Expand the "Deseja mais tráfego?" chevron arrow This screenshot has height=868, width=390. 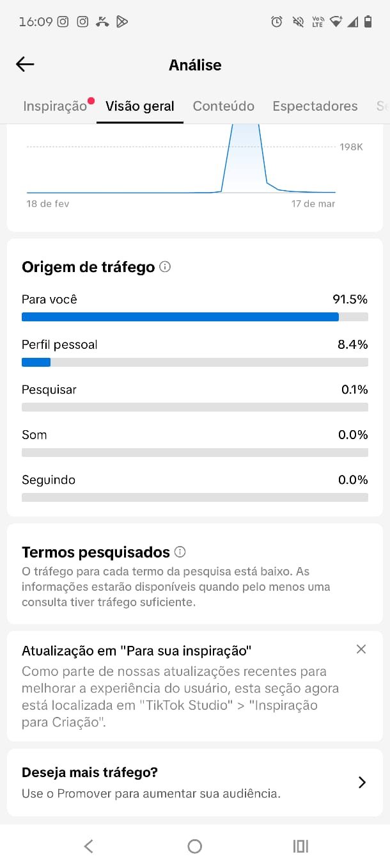pyautogui.click(x=362, y=782)
